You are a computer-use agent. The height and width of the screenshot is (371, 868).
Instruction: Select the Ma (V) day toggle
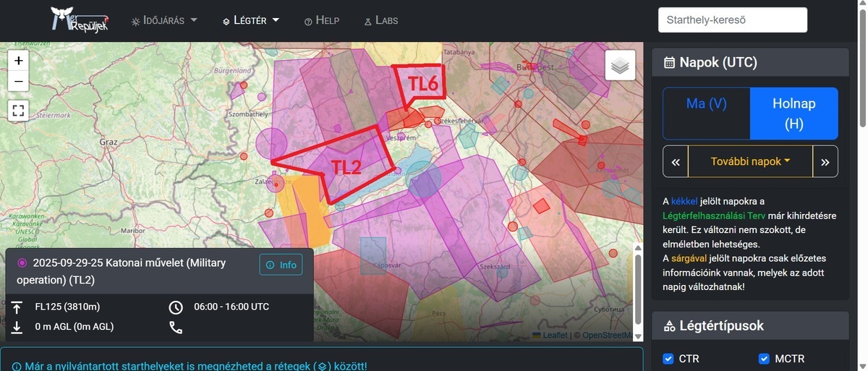(707, 104)
